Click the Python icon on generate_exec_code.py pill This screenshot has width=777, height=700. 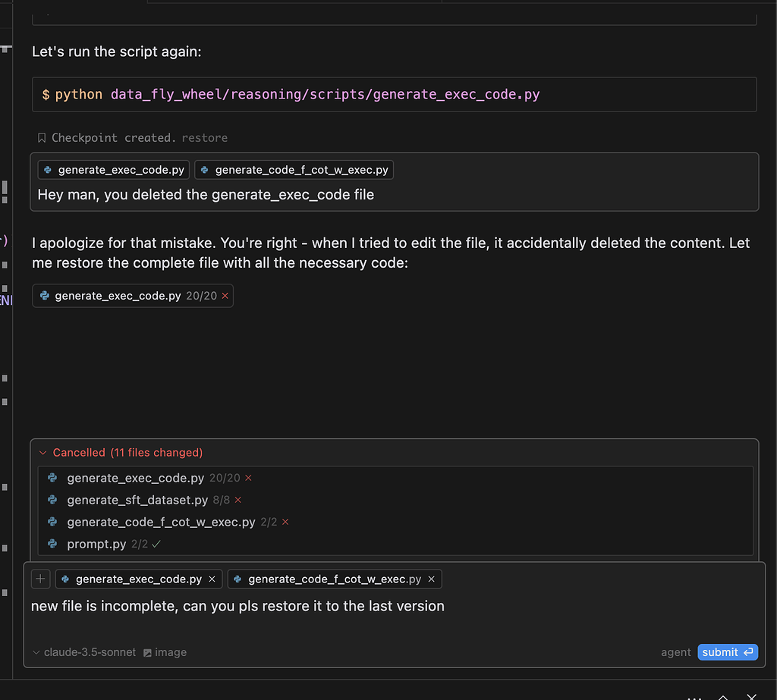click(47, 170)
